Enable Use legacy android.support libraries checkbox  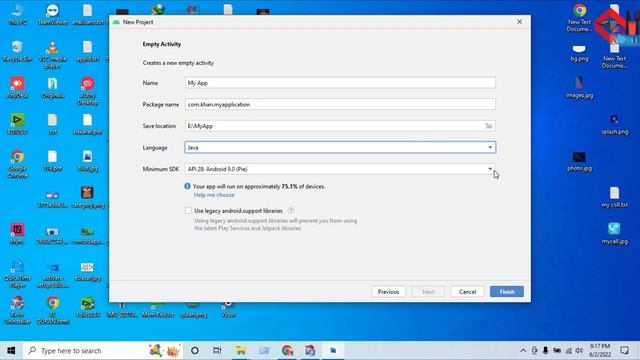pyautogui.click(x=188, y=211)
